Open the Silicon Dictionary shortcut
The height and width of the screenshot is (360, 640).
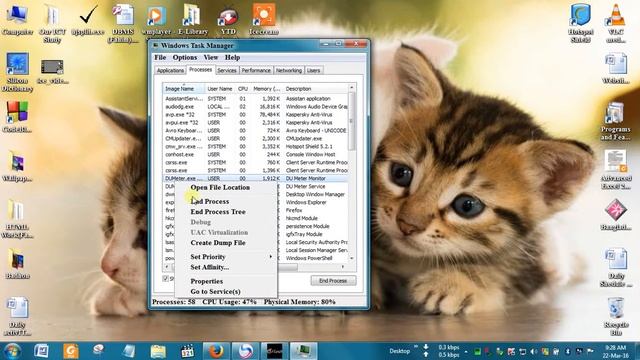[x=17, y=72]
